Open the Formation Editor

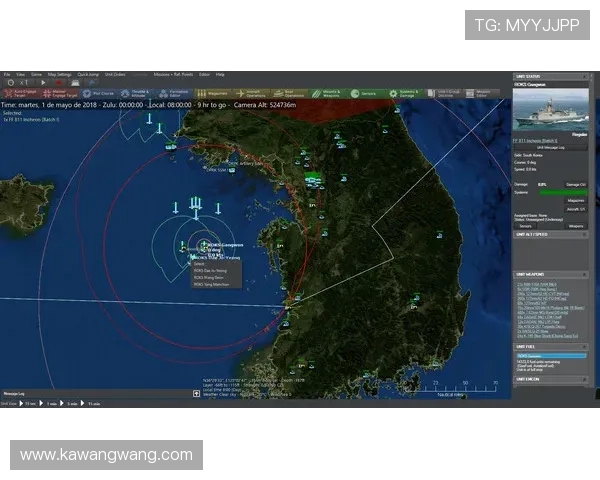173,93
